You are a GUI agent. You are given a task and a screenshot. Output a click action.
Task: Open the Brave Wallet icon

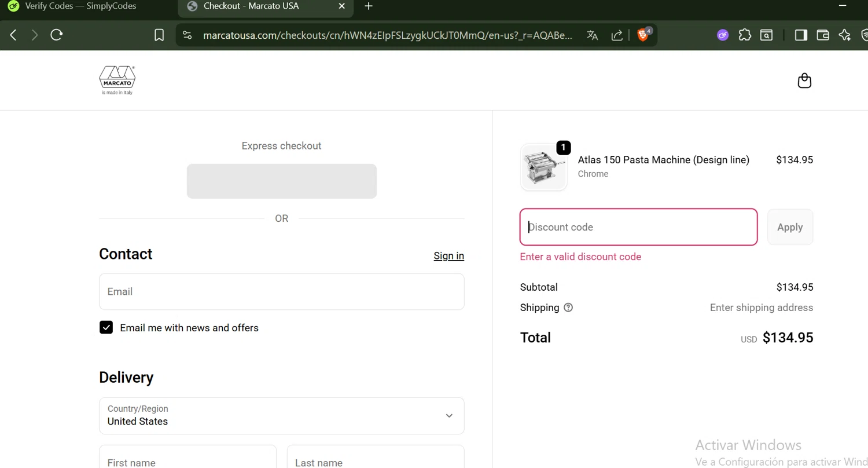823,35
